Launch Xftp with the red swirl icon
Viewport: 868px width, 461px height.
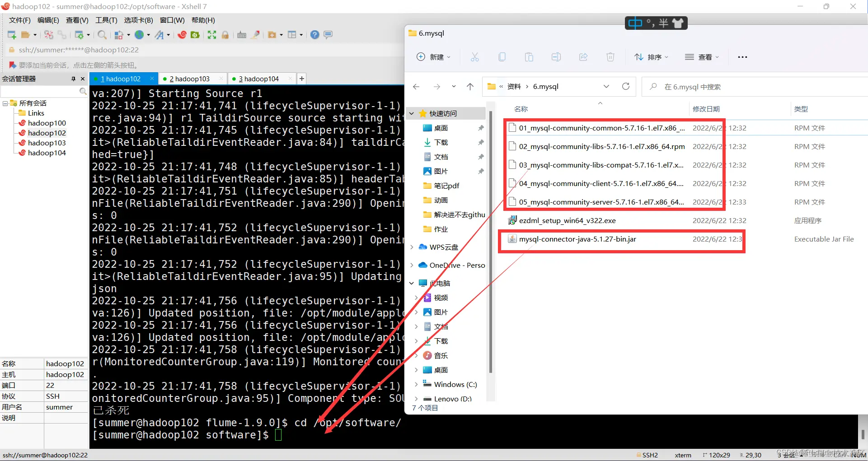pyautogui.click(x=182, y=35)
